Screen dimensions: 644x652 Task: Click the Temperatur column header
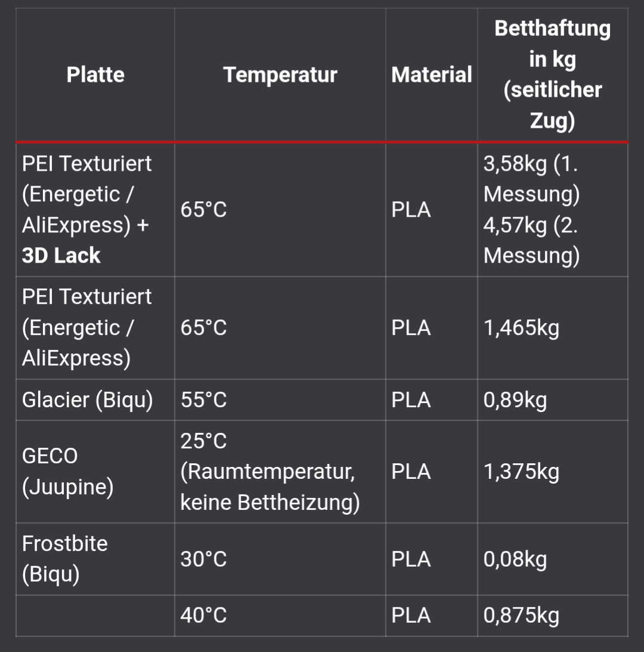point(280,75)
